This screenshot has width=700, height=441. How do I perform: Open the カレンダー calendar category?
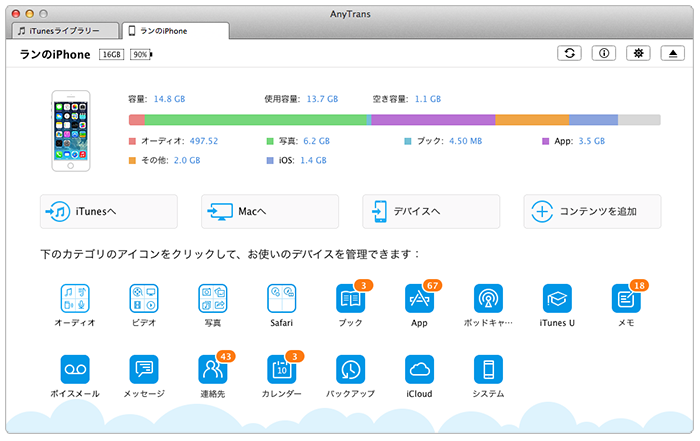pos(281,369)
